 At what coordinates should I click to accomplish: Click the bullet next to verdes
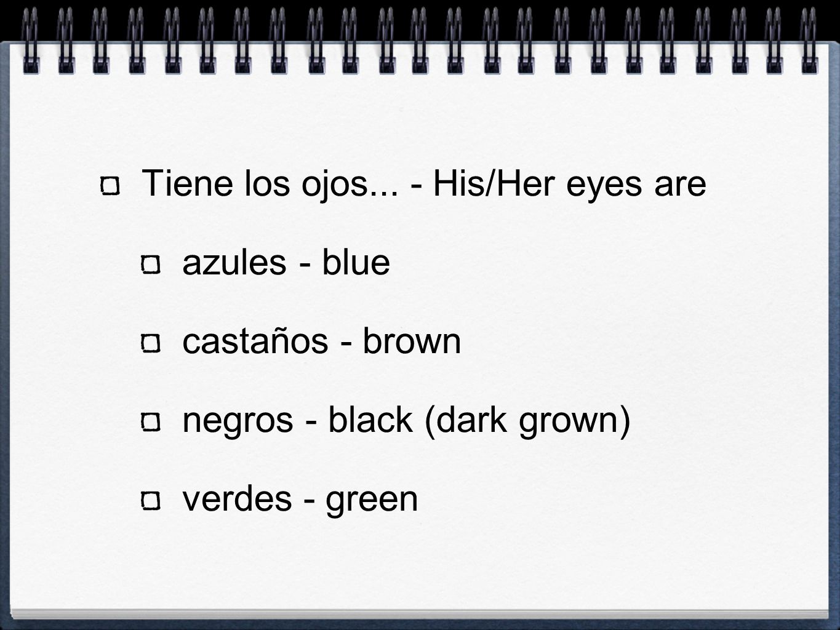click(151, 500)
